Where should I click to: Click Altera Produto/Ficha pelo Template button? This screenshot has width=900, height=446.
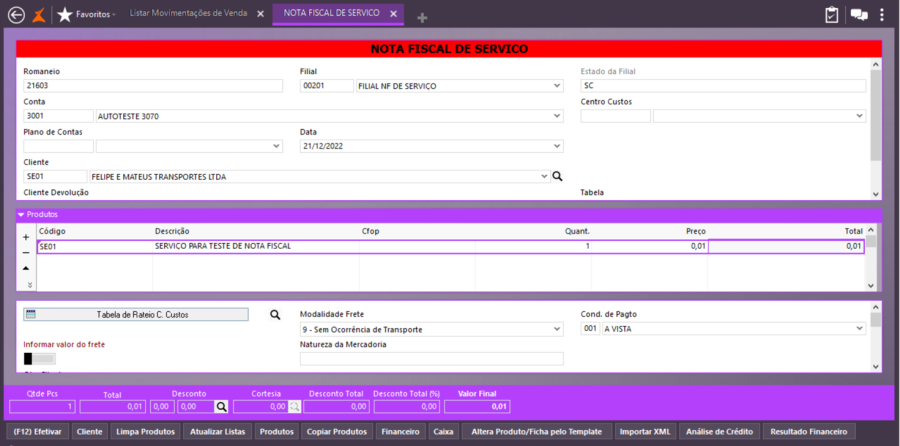coord(536,431)
